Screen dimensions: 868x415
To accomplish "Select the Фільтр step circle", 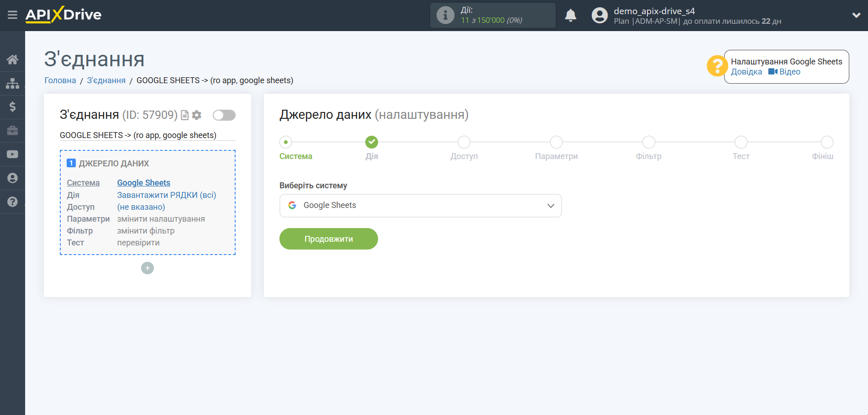I will (x=648, y=142).
